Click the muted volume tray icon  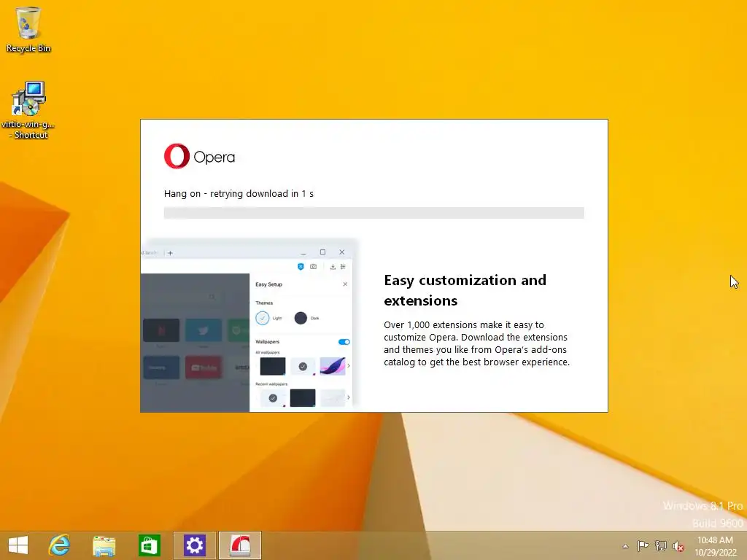click(678, 546)
